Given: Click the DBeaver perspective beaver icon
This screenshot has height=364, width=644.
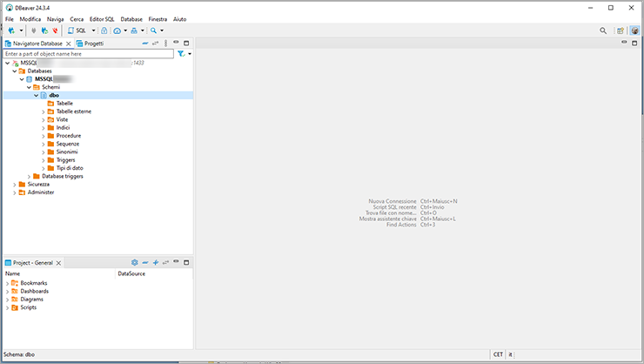Looking at the screenshot, I should 634,30.
